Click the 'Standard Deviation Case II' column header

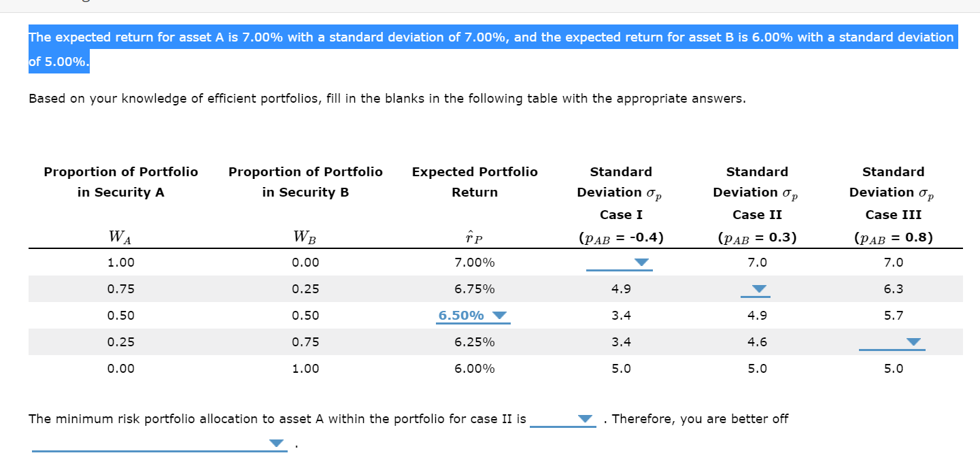click(x=756, y=193)
